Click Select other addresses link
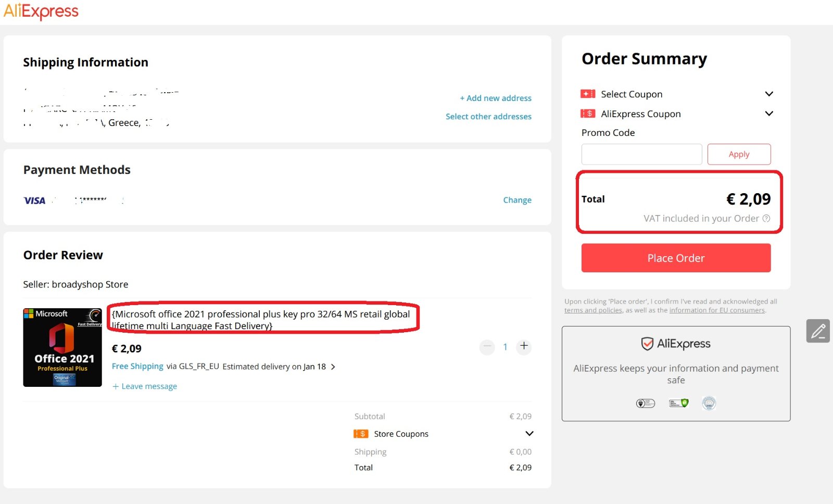Image resolution: width=833 pixels, height=504 pixels. 488,117
